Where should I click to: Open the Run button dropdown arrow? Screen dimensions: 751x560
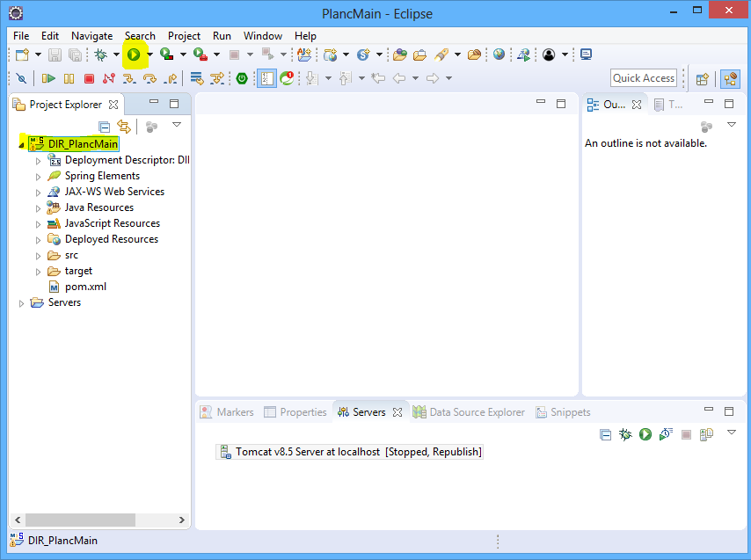point(149,55)
